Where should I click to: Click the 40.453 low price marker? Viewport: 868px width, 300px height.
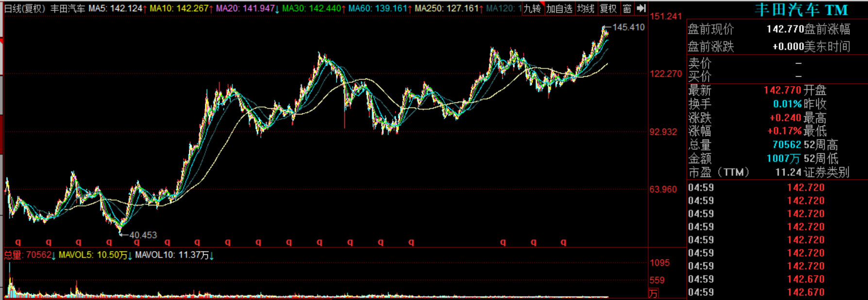[143, 235]
